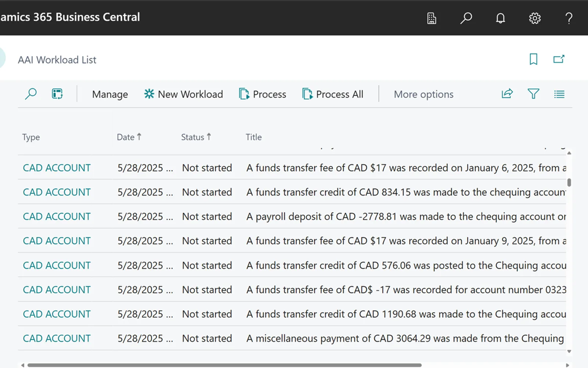Screen dimensions: 588x368
Task: Select the title 'A miscellaneous payment of CAD 3064.29'
Action: click(x=405, y=338)
